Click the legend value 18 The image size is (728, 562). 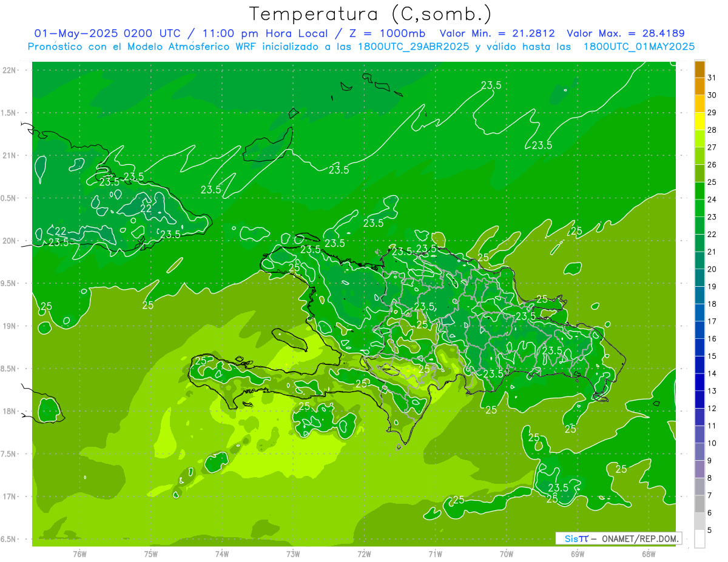pyautogui.click(x=712, y=304)
